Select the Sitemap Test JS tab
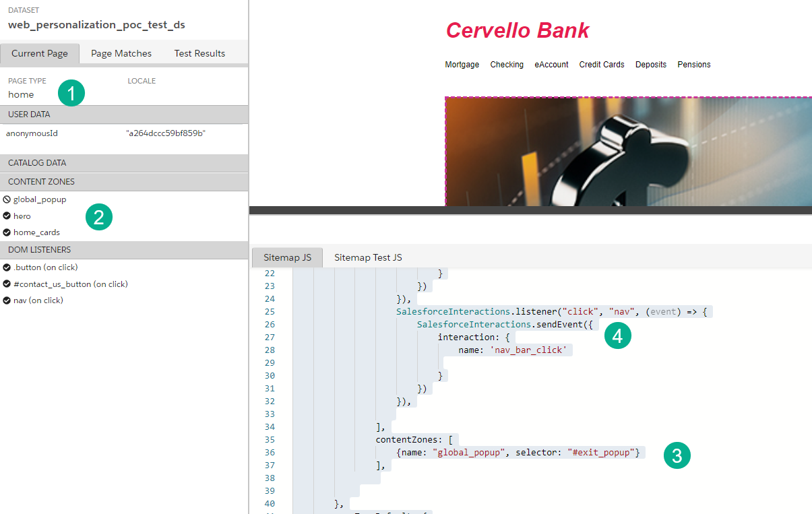This screenshot has height=514, width=812. click(x=368, y=257)
